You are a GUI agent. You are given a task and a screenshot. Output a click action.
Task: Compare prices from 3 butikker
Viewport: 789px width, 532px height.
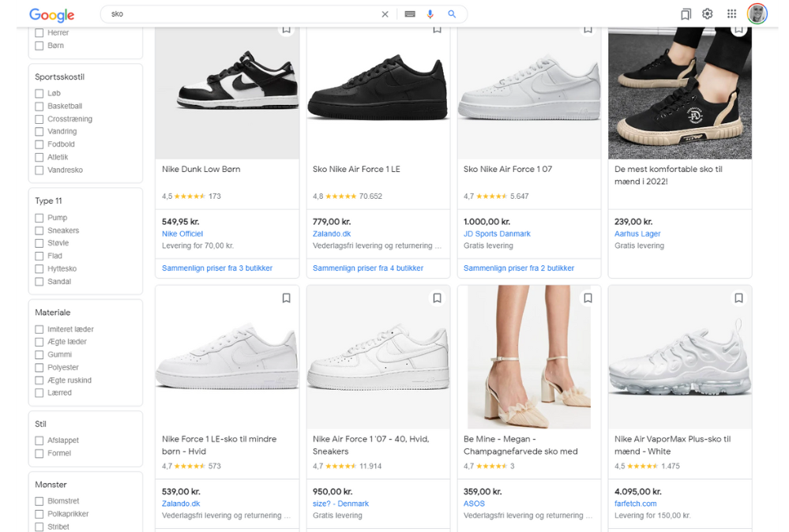point(217,268)
